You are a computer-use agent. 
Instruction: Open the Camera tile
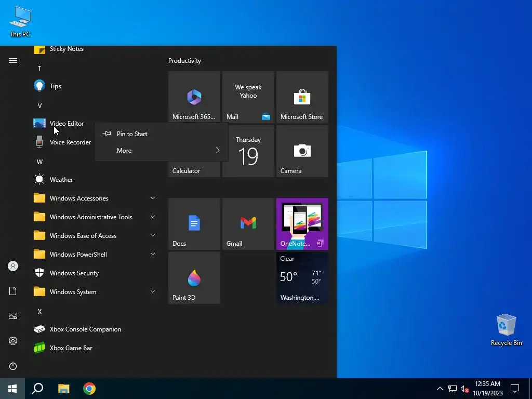[302, 151]
